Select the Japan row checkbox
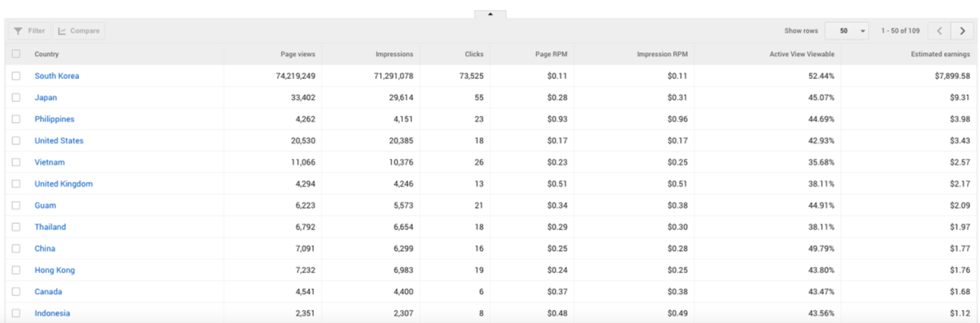 point(16,97)
